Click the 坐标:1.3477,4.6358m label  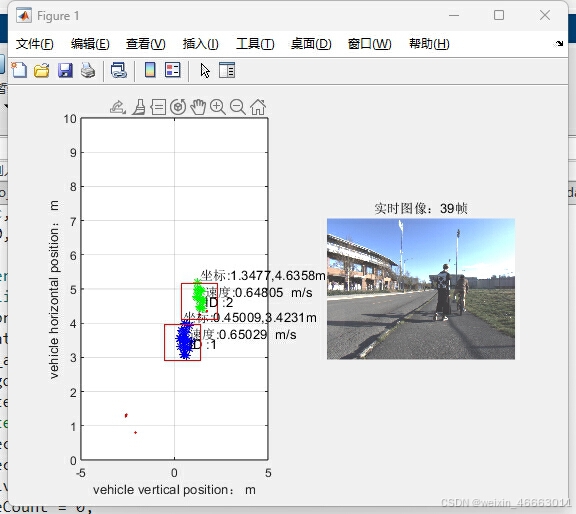pos(263,275)
